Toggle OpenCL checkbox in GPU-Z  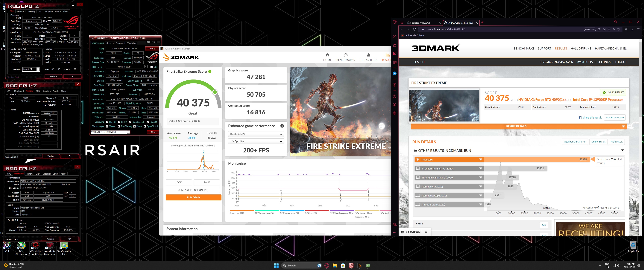coord(107,122)
